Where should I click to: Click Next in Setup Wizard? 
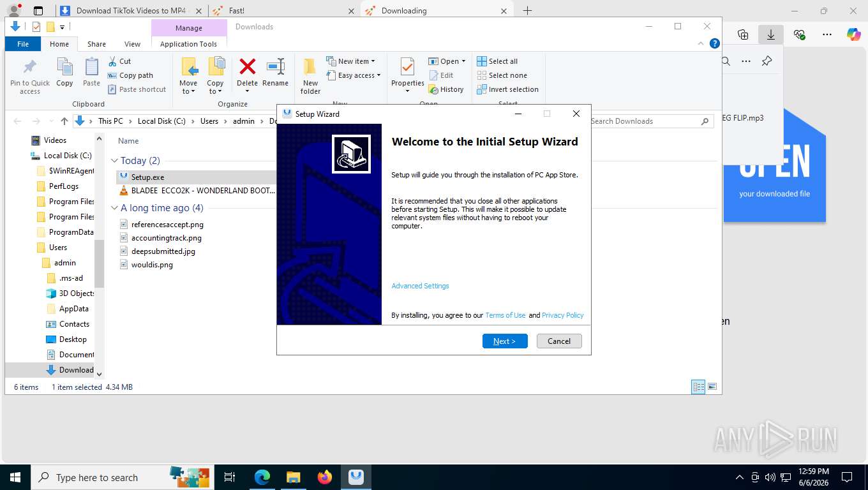[505, 341]
